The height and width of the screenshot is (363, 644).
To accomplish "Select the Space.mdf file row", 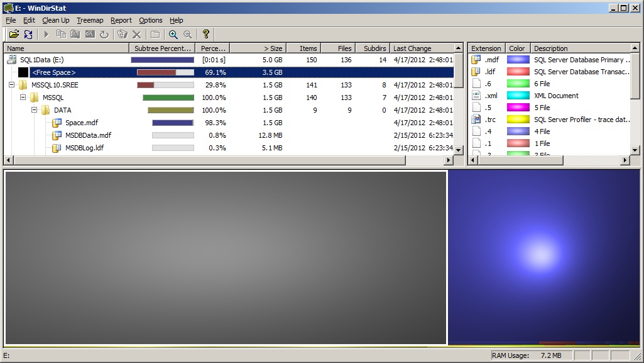I will point(82,123).
